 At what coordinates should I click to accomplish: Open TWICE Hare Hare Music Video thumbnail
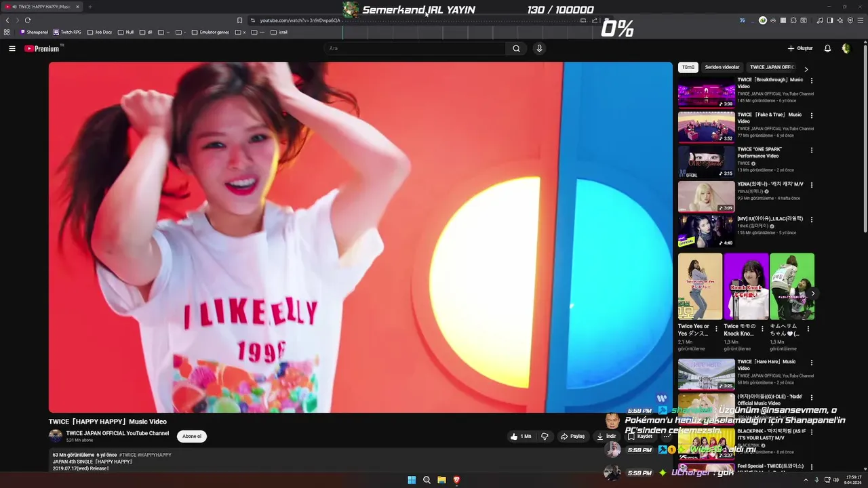click(x=707, y=374)
